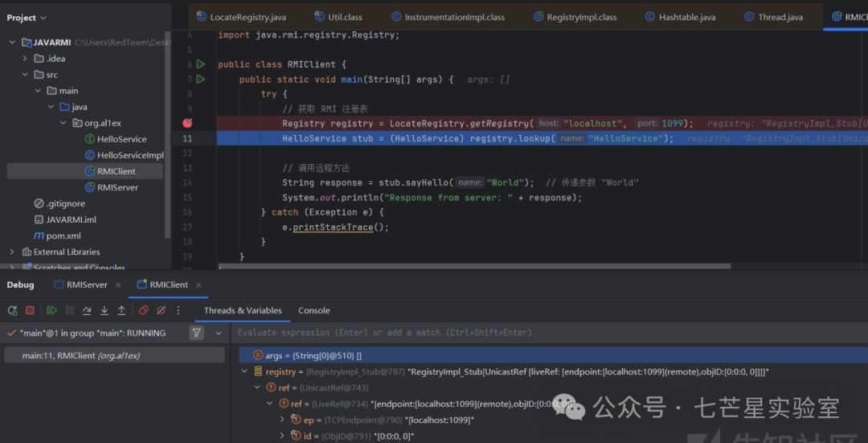The height and width of the screenshot is (443, 868).
Task: Switch to the Console tab
Action: coord(314,310)
